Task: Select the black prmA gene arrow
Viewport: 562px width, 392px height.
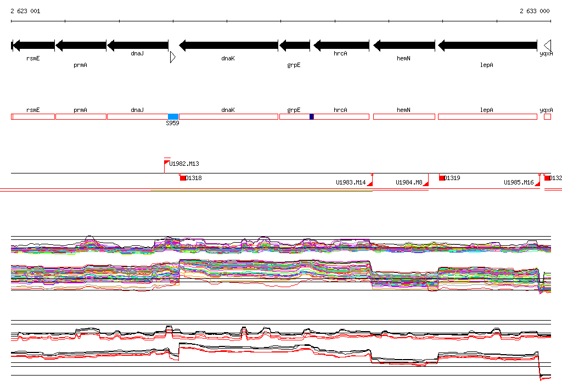Action: [x=81, y=46]
